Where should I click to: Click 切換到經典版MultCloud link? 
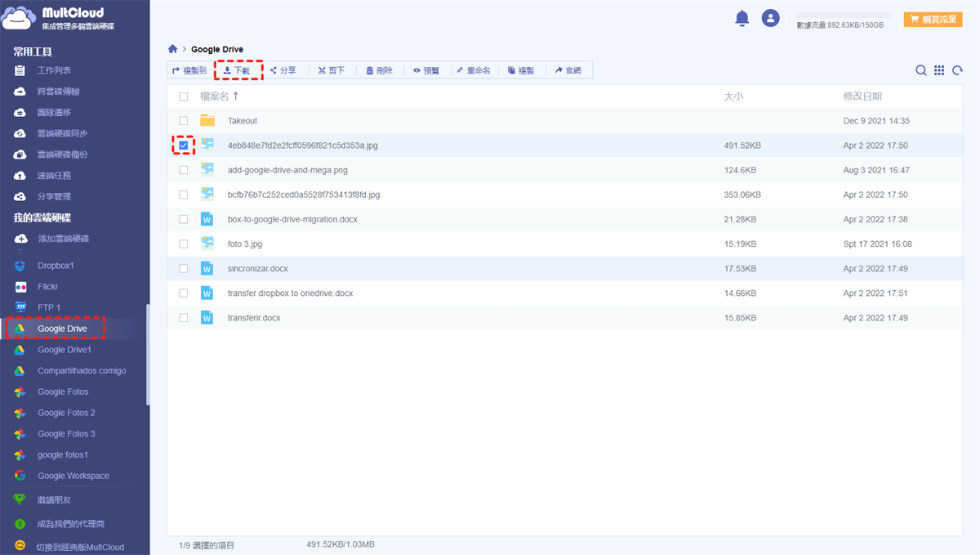point(80,547)
